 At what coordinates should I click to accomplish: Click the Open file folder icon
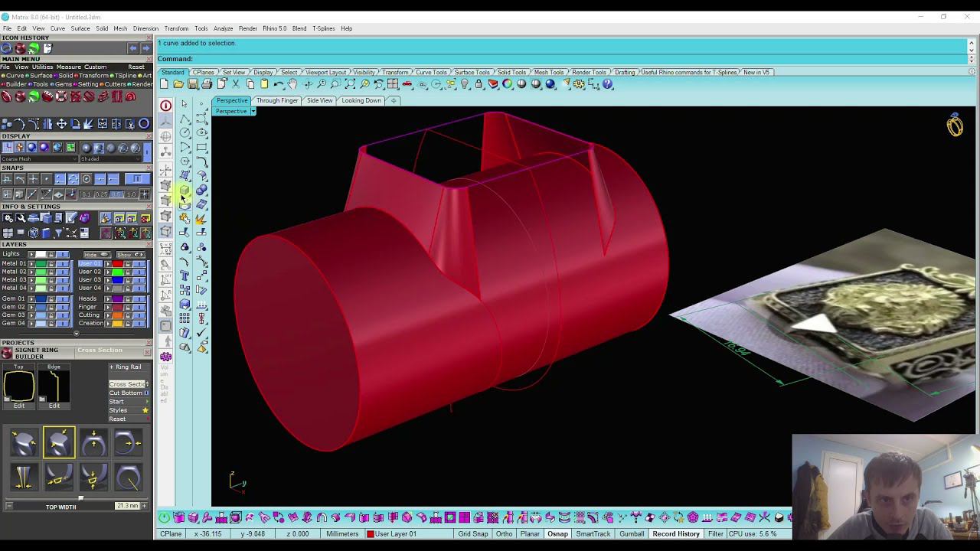click(178, 84)
